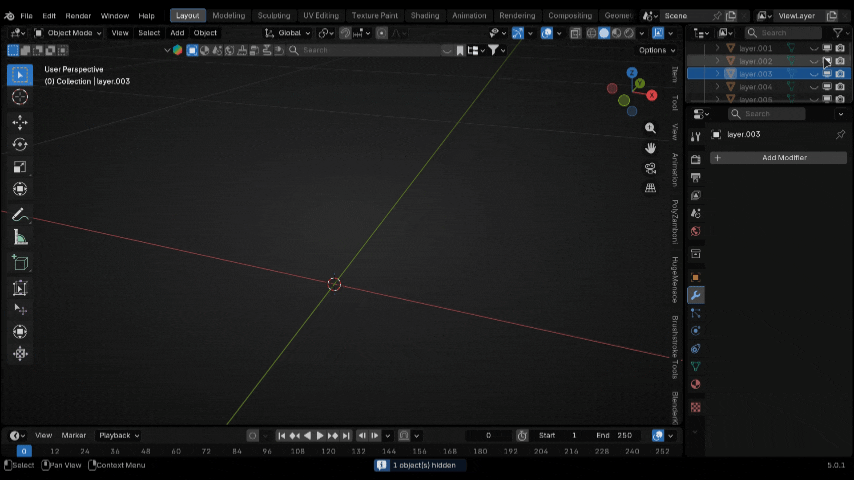Switch to the Shading workspace tab
This screenshot has width=854, height=480.
click(425, 16)
